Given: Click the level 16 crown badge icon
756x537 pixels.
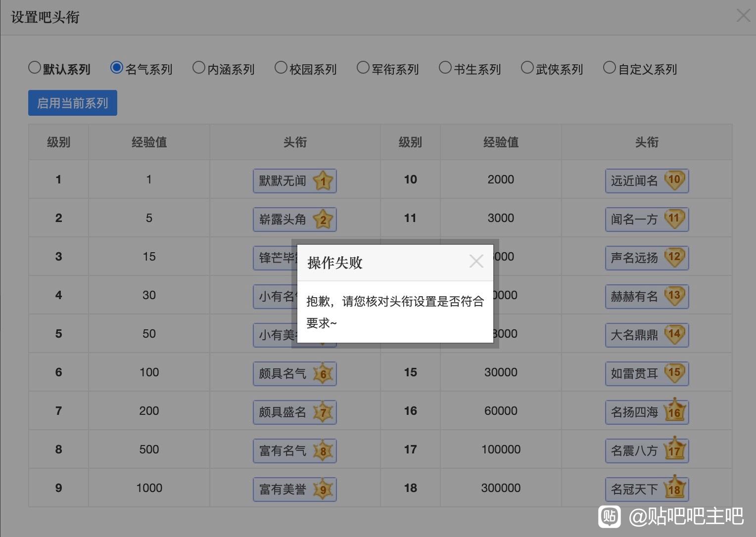Looking at the screenshot, I should tap(674, 411).
